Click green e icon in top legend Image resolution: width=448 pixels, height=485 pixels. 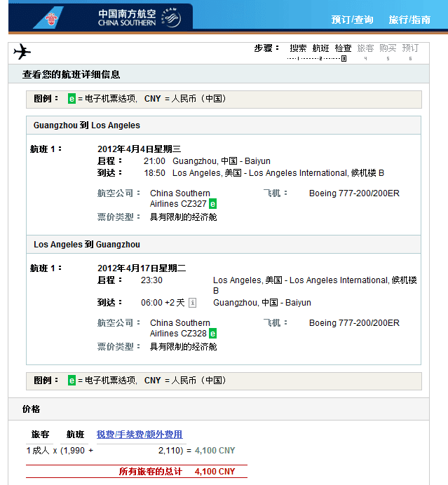point(72,99)
